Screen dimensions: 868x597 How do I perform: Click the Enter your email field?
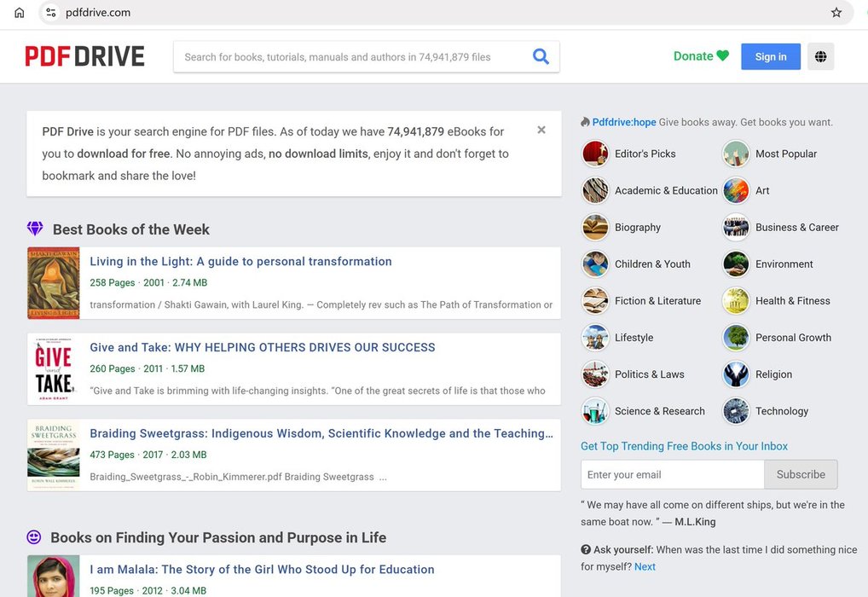pos(672,474)
